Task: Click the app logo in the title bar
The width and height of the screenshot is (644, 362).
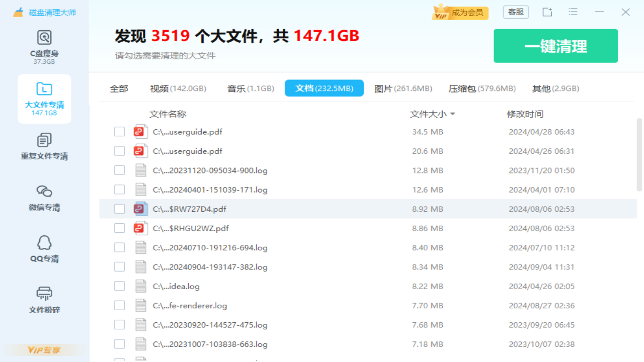Action: 19,11
